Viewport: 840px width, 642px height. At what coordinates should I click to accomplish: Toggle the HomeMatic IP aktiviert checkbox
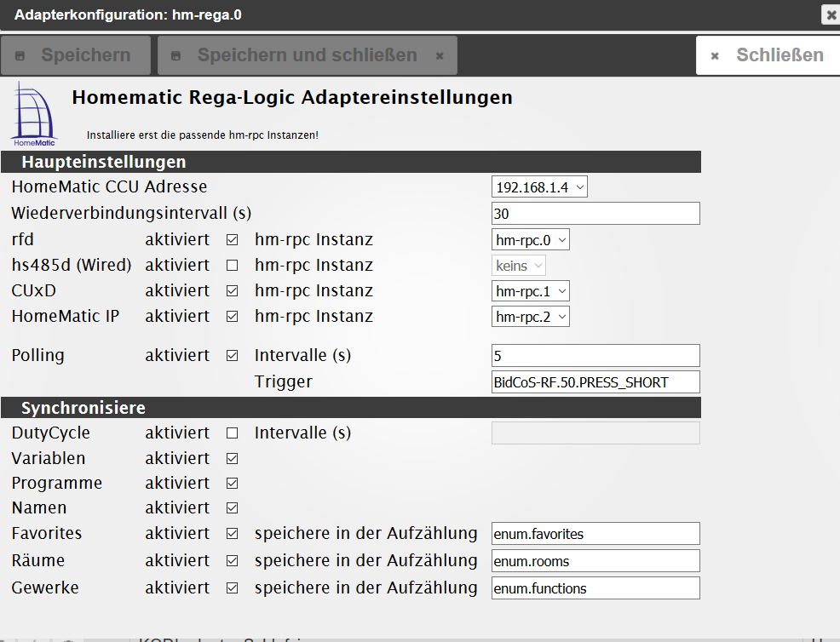[x=232, y=317]
